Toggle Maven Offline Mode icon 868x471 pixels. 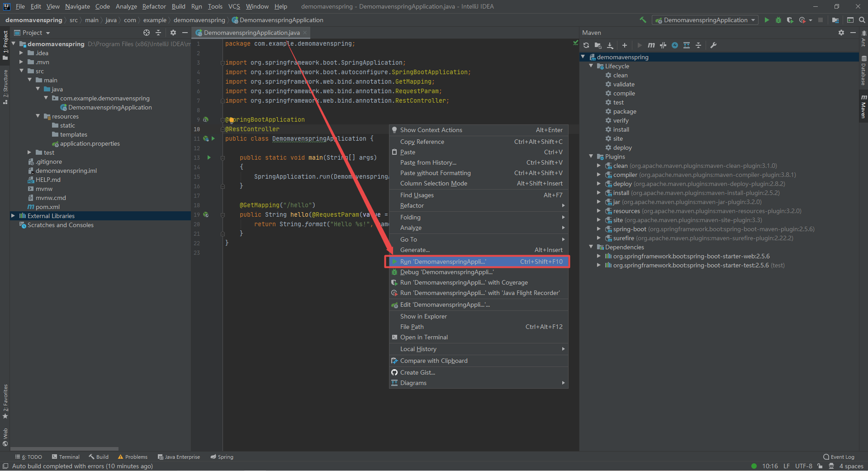pyautogui.click(x=663, y=45)
